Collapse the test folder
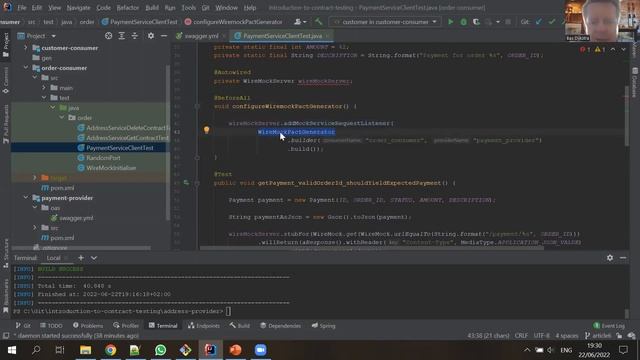This screenshot has height=360, width=640. (44, 98)
